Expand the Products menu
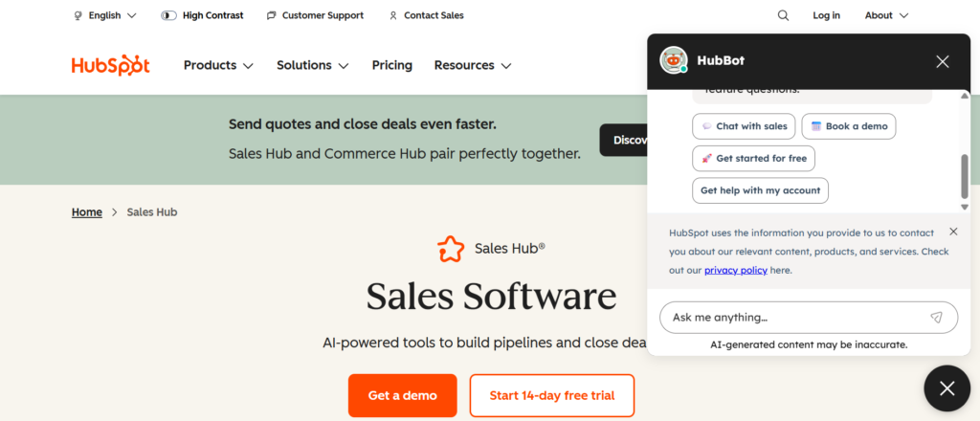Image resolution: width=980 pixels, height=421 pixels. 218,65
